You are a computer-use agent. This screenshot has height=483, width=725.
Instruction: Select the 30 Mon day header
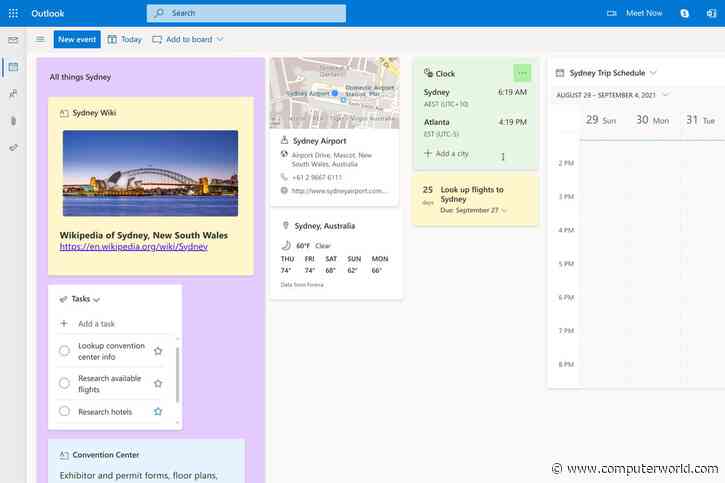(x=652, y=120)
